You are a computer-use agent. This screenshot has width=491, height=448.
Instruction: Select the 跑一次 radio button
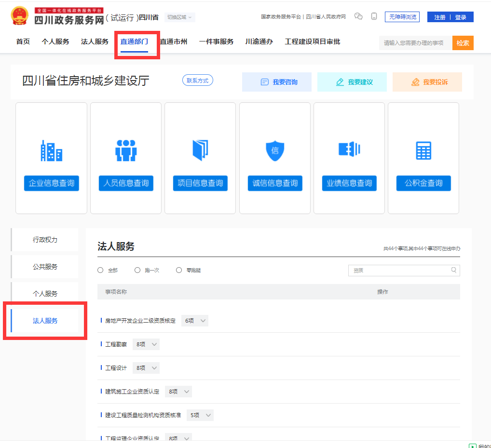137,270
